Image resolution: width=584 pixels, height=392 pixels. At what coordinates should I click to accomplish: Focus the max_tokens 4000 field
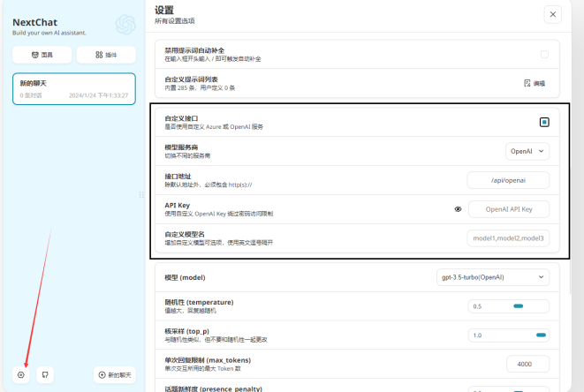pos(527,364)
